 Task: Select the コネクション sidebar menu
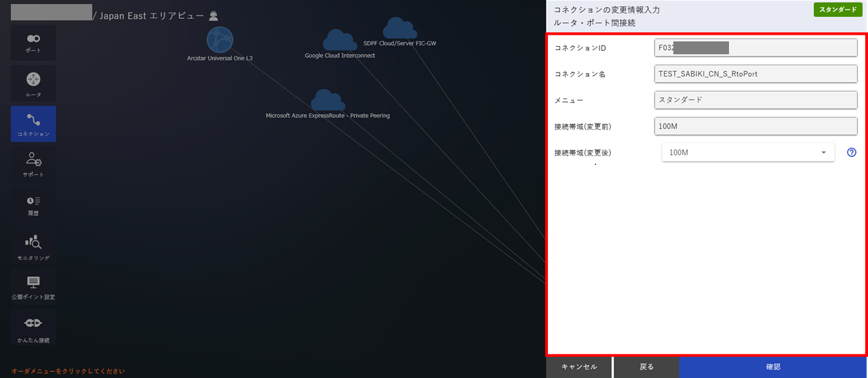click(33, 124)
